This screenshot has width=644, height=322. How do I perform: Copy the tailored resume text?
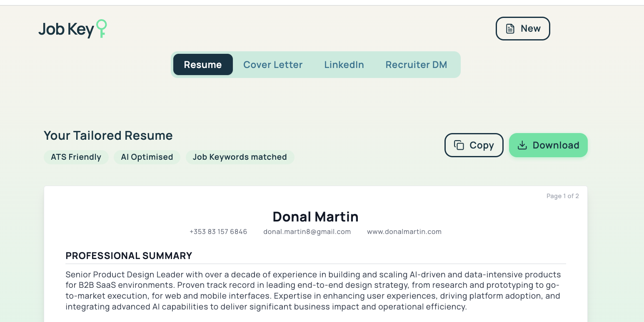pos(474,145)
